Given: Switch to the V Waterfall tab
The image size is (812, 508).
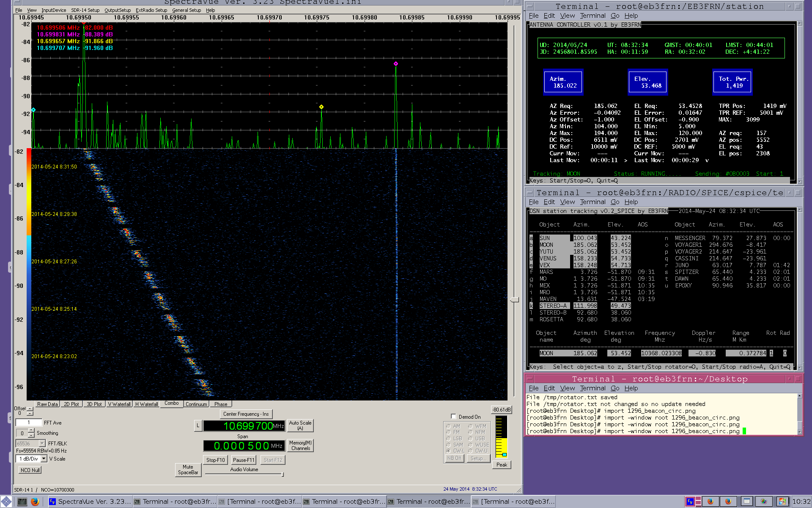Looking at the screenshot, I should 119,404.
